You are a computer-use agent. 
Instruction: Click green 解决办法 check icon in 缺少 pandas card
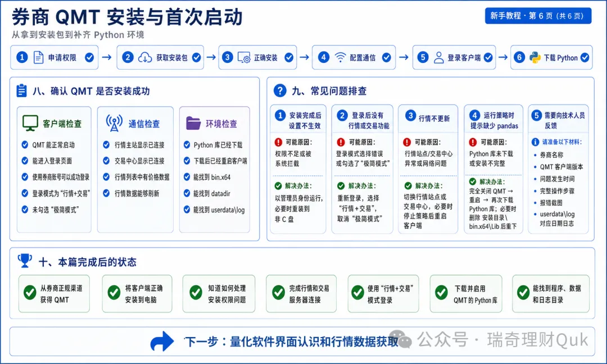[473, 181]
